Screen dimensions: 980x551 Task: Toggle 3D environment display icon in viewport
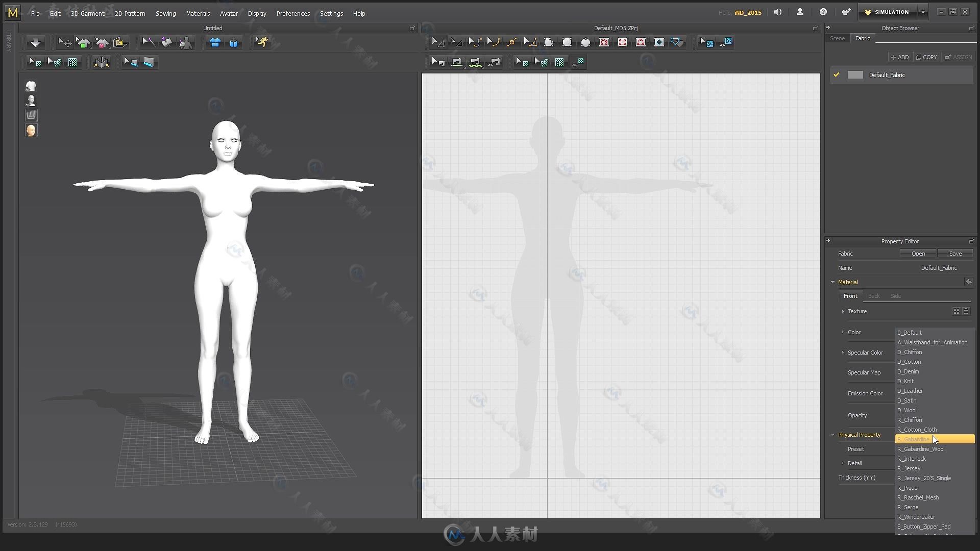(x=31, y=115)
